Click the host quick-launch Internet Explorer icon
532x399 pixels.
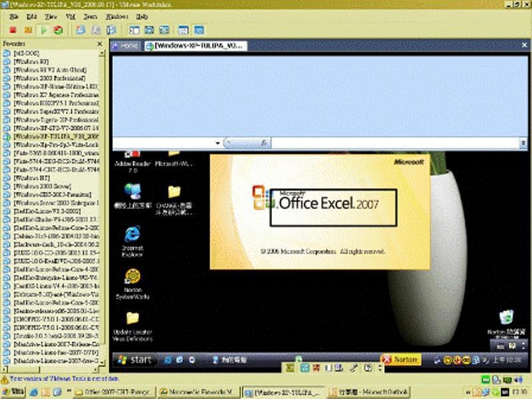click(x=34, y=392)
